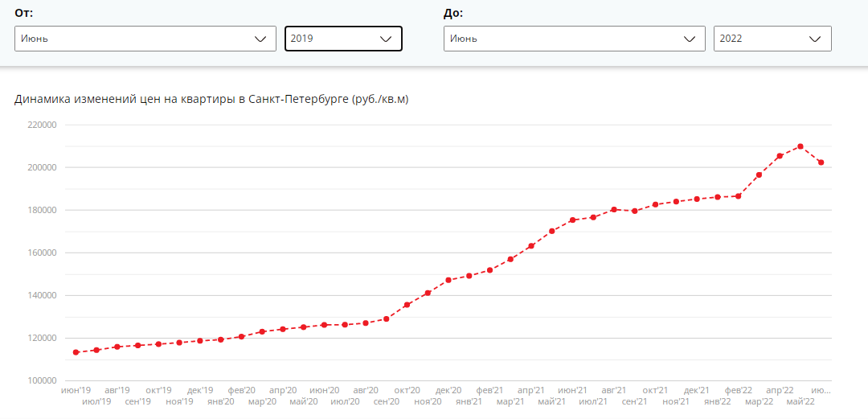868x419 pixels.
Task: Open the end month dropdown showing Июнь
Action: (574, 39)
